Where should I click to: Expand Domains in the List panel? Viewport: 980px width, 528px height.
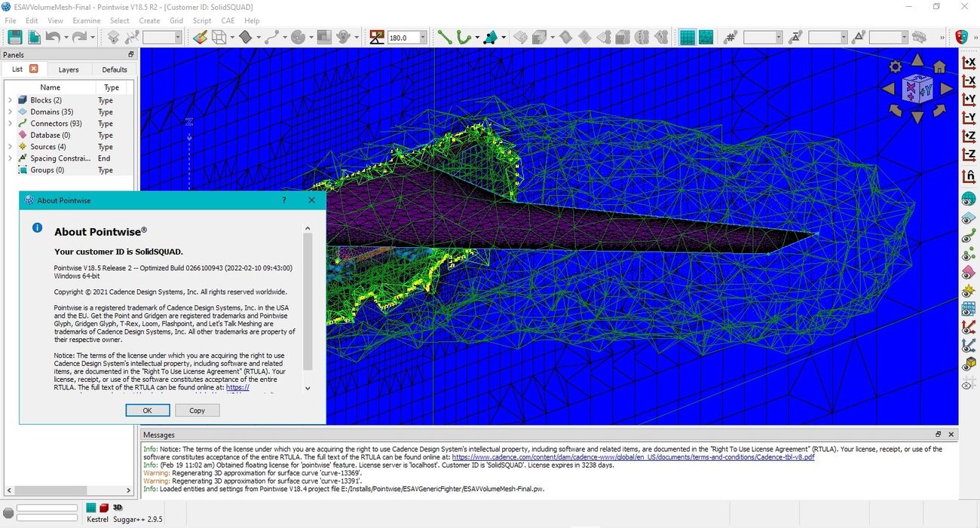pos(10,111)
